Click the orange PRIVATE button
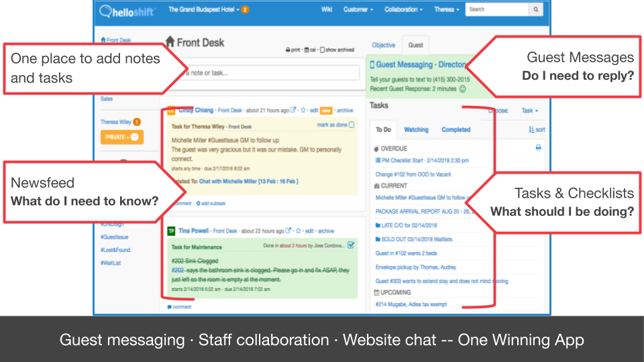This screenshot has height=362, width=644. pos(121,137)
